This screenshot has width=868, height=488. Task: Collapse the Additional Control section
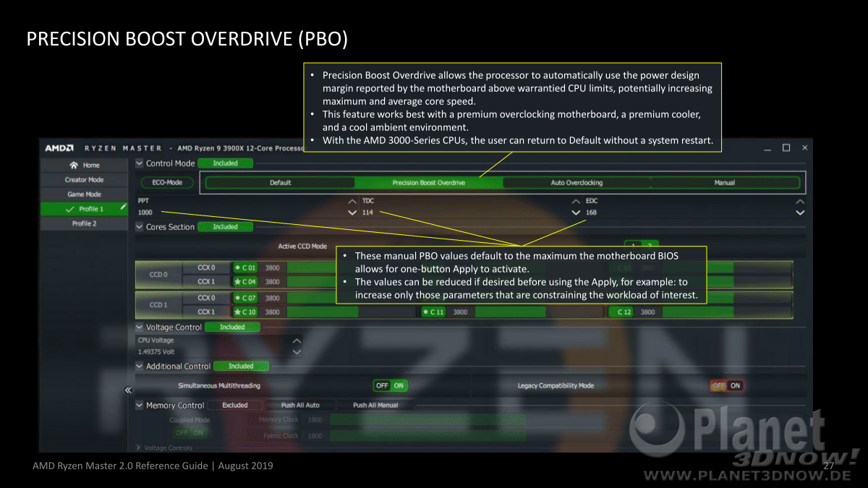click(140, 366)
